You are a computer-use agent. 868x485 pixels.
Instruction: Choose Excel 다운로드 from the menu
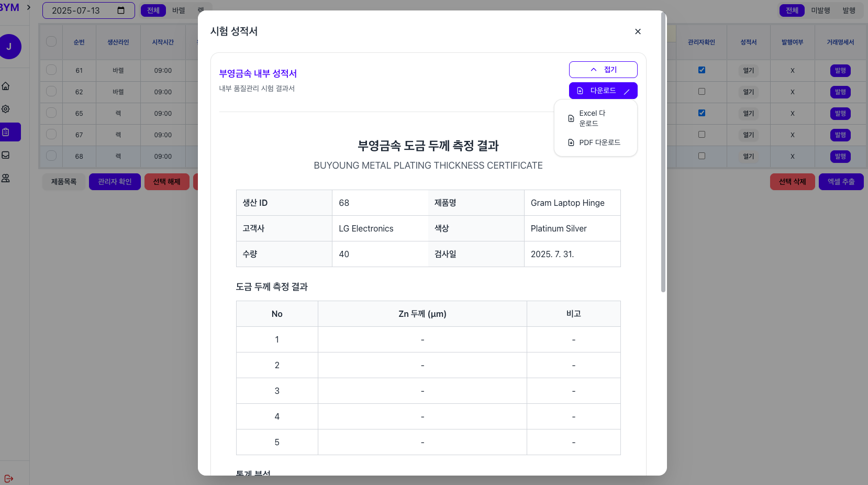592,118
